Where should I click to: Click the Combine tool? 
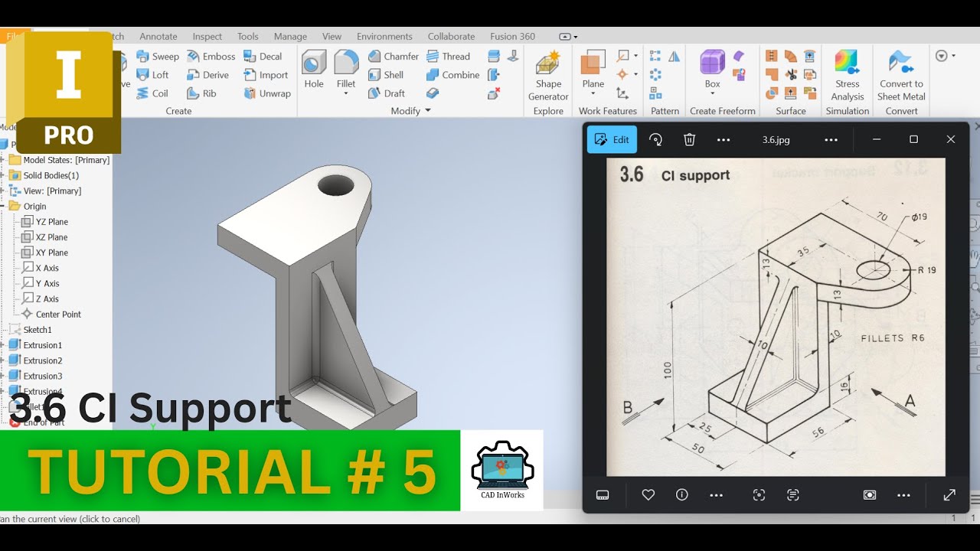(452, 75)
